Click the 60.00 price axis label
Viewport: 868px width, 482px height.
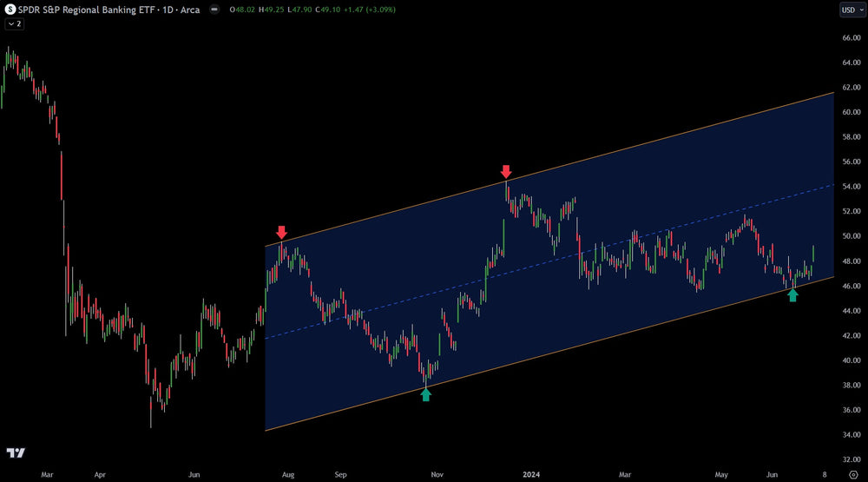(x=852, y=112)
